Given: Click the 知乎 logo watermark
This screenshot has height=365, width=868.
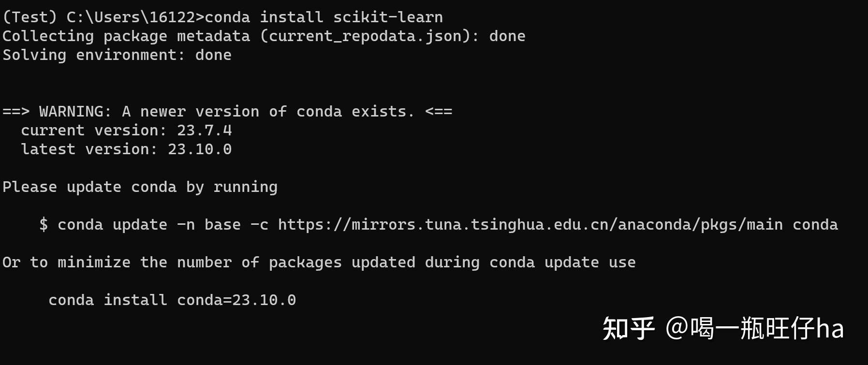Looking at the screenshot, I should pos(628,329).
